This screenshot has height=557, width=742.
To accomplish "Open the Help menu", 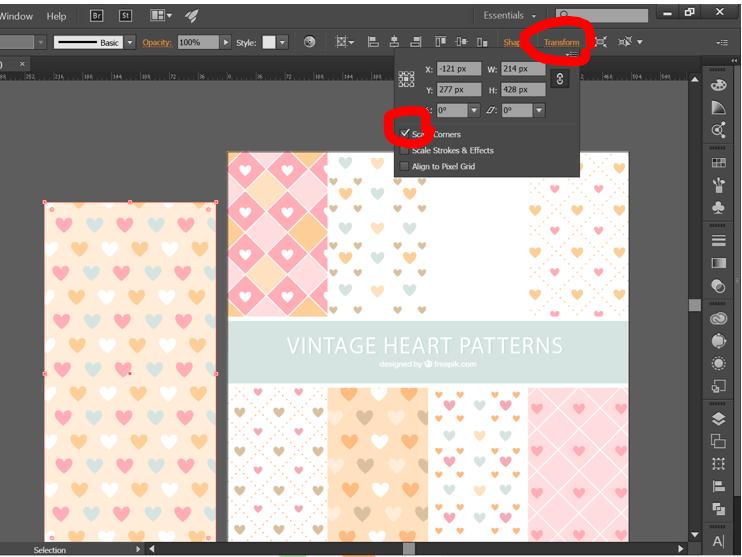I will click(x=56, y=16).
